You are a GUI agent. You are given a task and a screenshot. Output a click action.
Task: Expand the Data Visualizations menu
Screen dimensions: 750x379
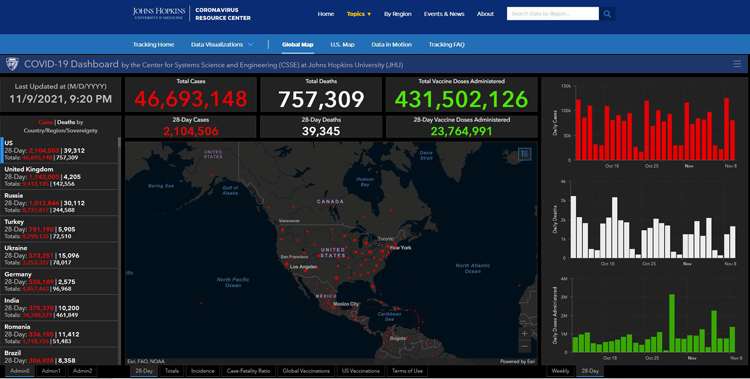[222, 45]
